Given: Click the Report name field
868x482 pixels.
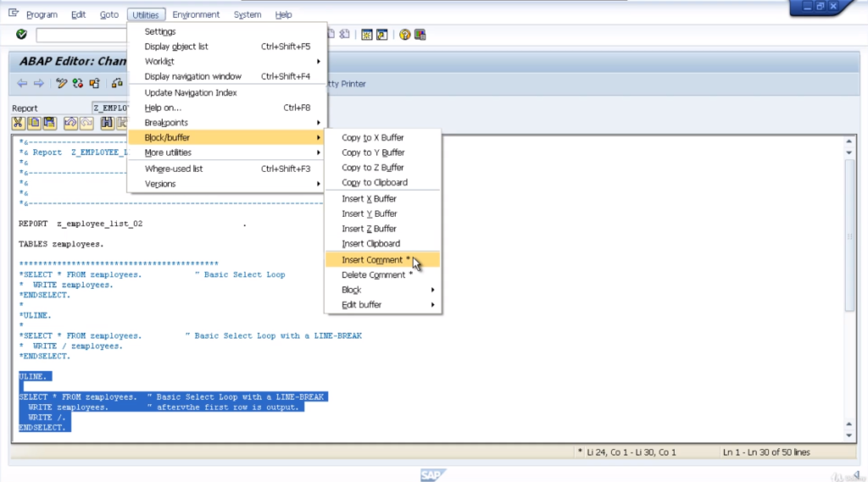Looking at the screenshot, I should (x=109, y=108).
